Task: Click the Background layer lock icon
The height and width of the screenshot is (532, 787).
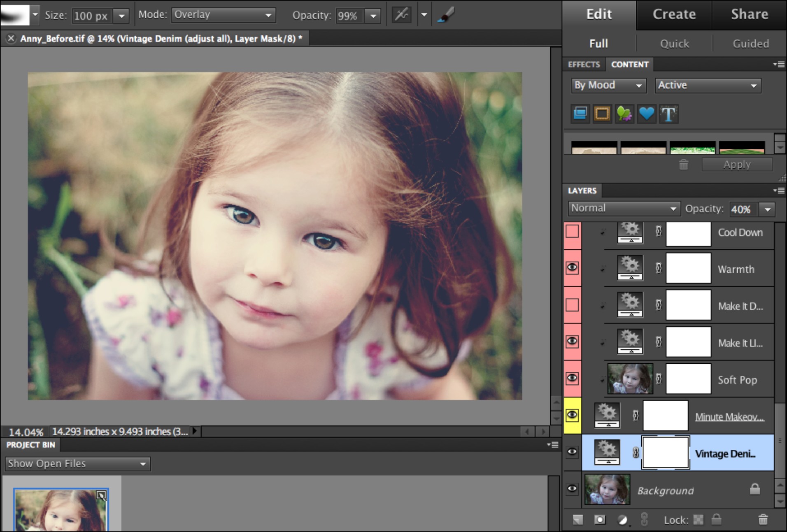Action: pos(754,489)
